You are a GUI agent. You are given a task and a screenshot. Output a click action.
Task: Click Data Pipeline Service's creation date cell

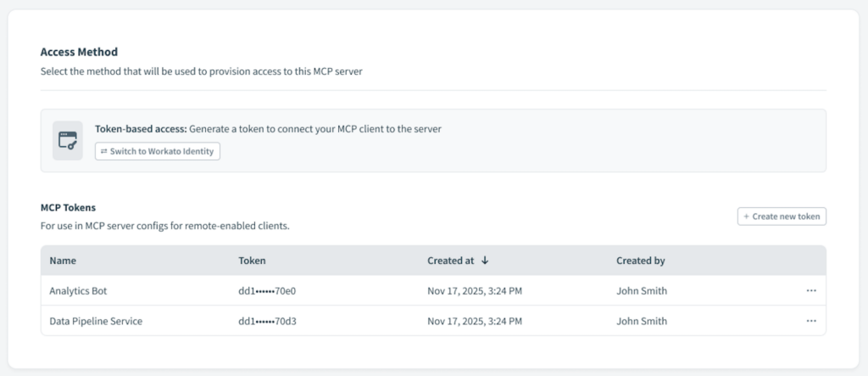coord(475,321)
